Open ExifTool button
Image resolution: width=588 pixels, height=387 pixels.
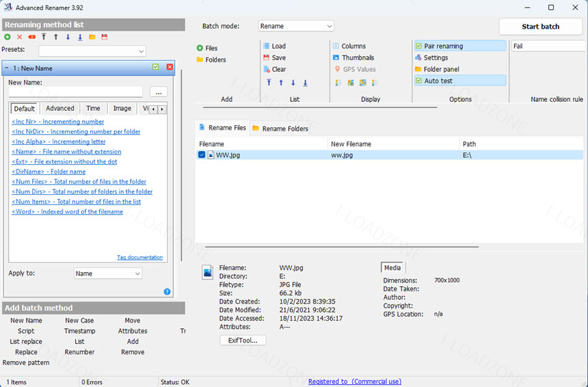click(243, 341)
